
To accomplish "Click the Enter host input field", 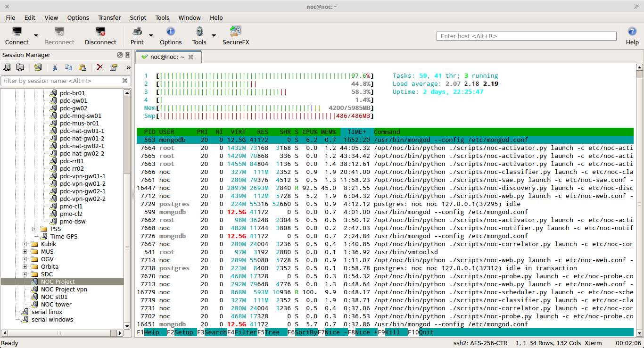I will [x=527, y=36].
